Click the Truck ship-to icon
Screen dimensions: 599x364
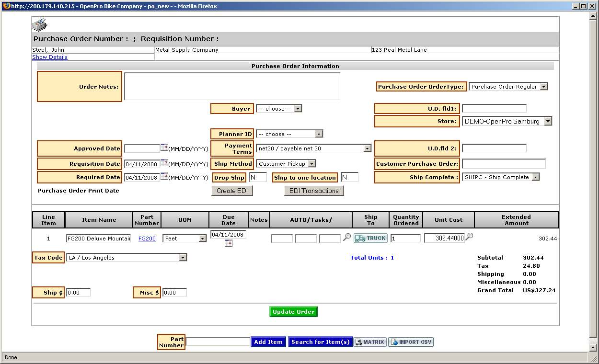(x=370, y=238)
